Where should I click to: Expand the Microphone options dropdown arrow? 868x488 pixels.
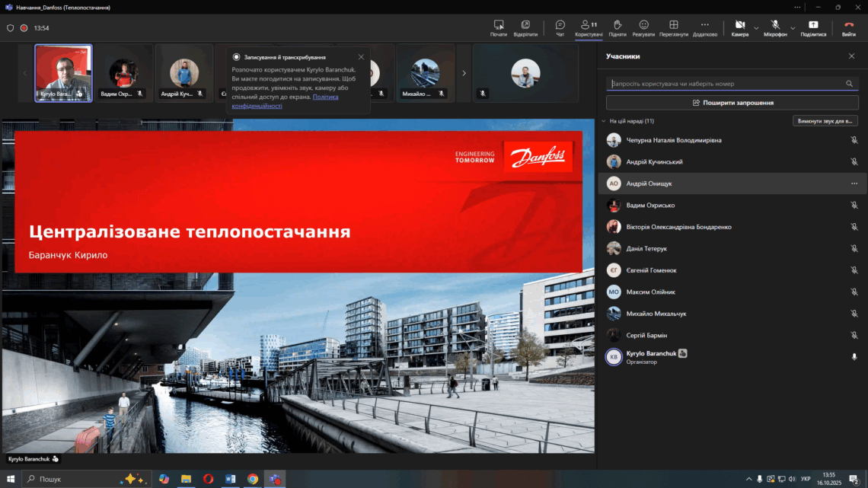click(793, 28)
